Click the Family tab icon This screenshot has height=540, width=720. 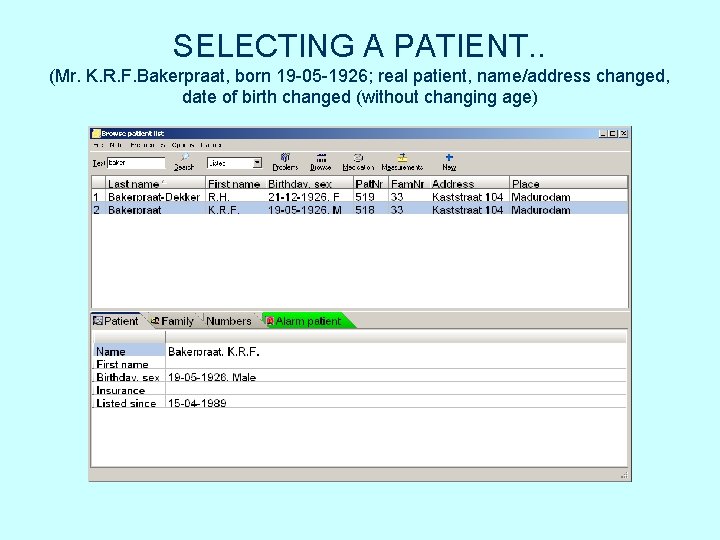[x=156, y=321]
